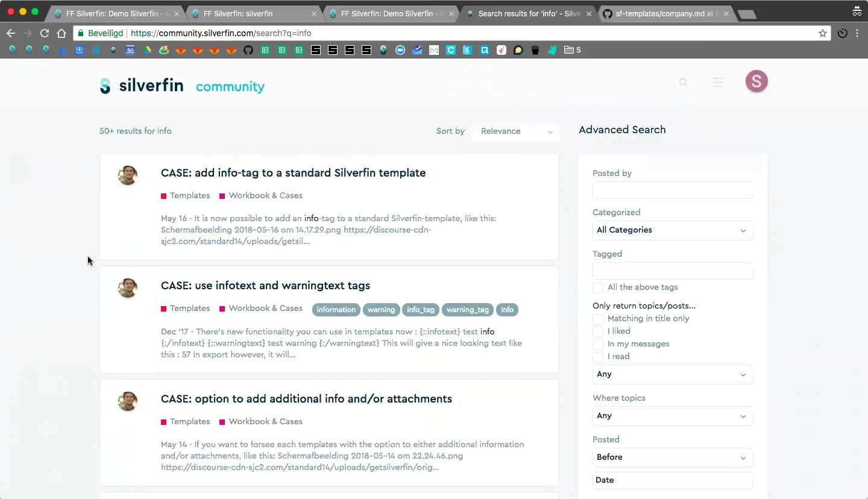Open CASE: option to add additional info
Screen dimensions: 868x499
click(x=306, y=399)
